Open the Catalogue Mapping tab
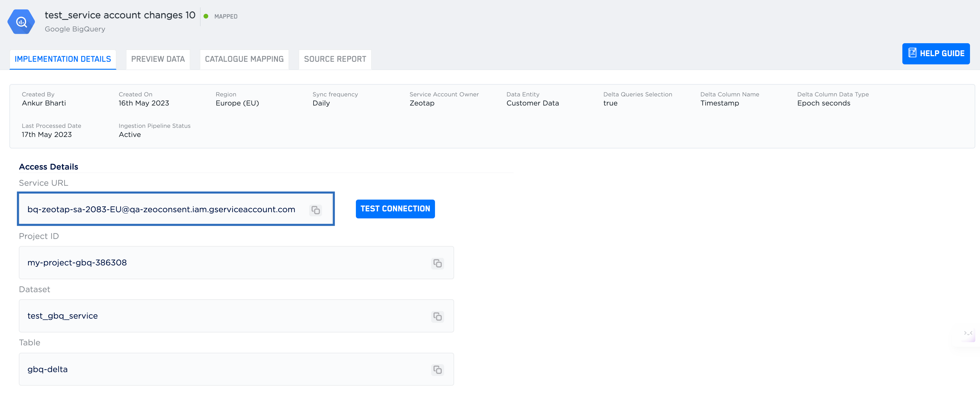 pyautogui.click(x=244, y=59)
